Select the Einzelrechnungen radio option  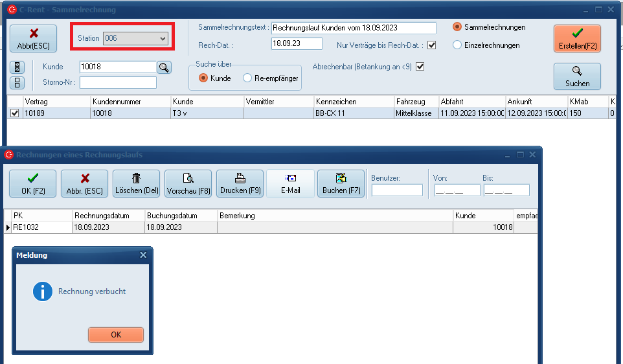click(x=457, y=45)
